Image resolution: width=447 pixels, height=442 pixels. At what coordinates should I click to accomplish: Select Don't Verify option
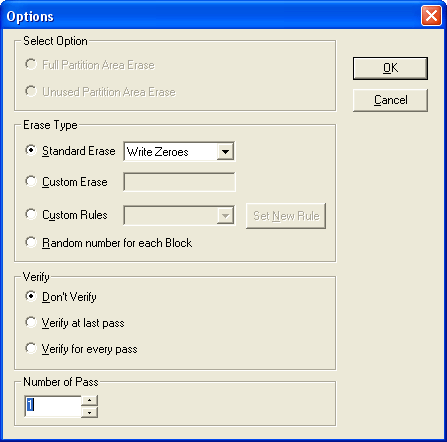click(31, 296)
